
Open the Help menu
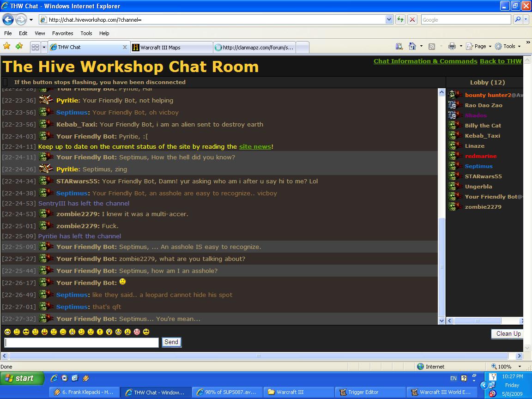click(x=104, y=33)
